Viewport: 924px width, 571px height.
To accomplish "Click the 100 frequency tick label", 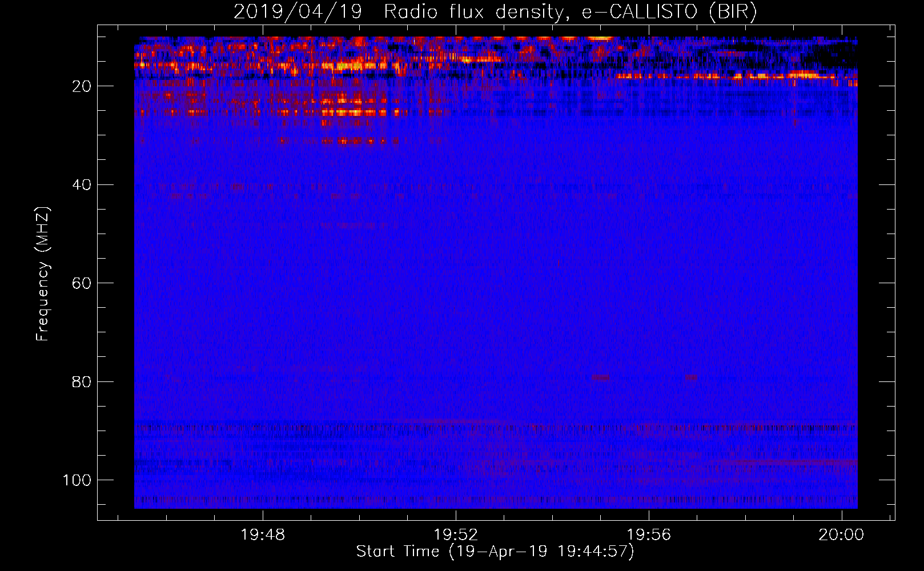I will pyautogui.click(x=77, y=480).
